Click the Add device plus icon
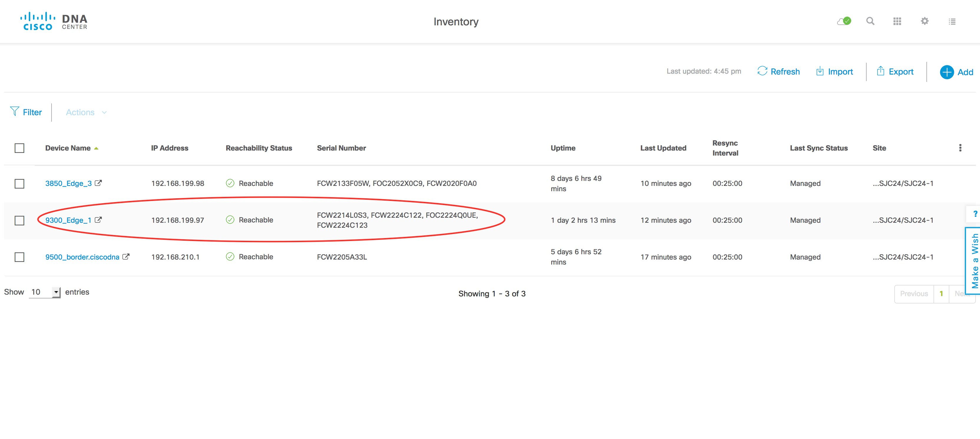 [x=947, y=72]
